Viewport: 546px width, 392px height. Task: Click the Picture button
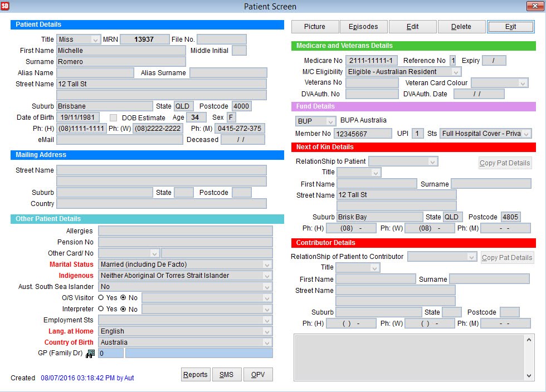(315, 27)
